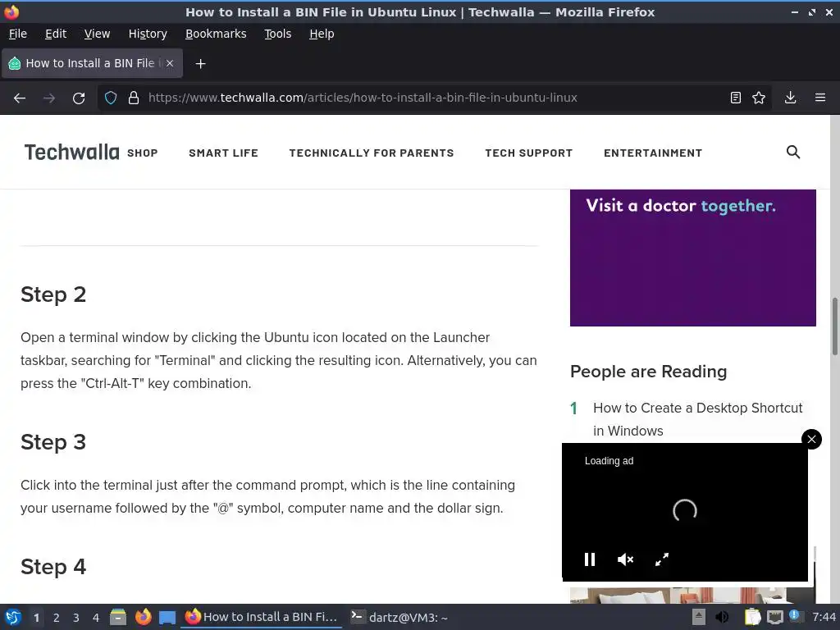Screen dimensions: 840x630
Task: Open the History menu
Action: [x=148, y=34]
